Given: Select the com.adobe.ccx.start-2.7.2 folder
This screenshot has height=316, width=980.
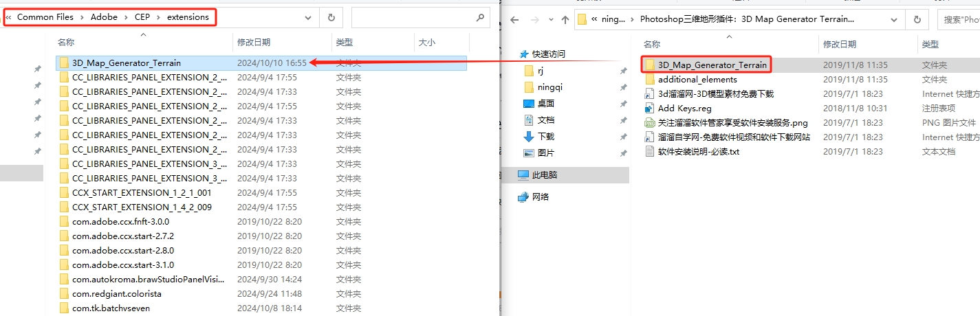Looking at the screenshot, I should point(123,236).
